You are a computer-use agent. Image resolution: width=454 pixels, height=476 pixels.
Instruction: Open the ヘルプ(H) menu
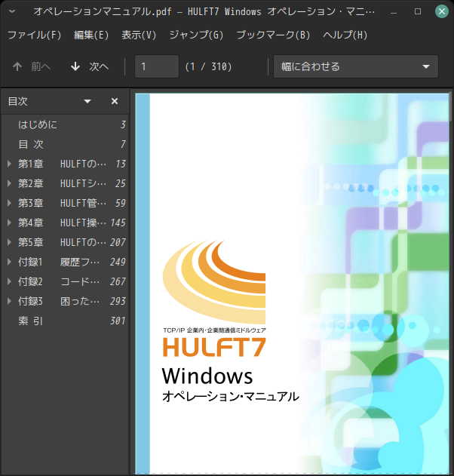coord(345,35)
